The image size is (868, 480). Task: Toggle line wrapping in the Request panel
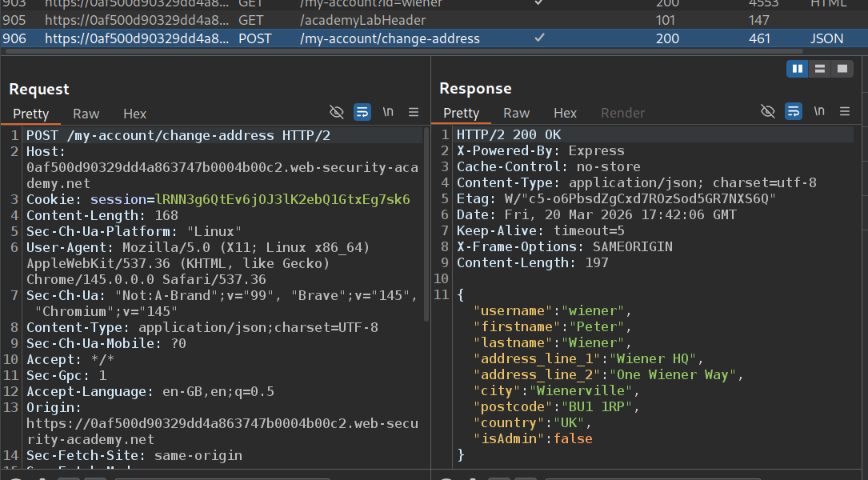362,112
